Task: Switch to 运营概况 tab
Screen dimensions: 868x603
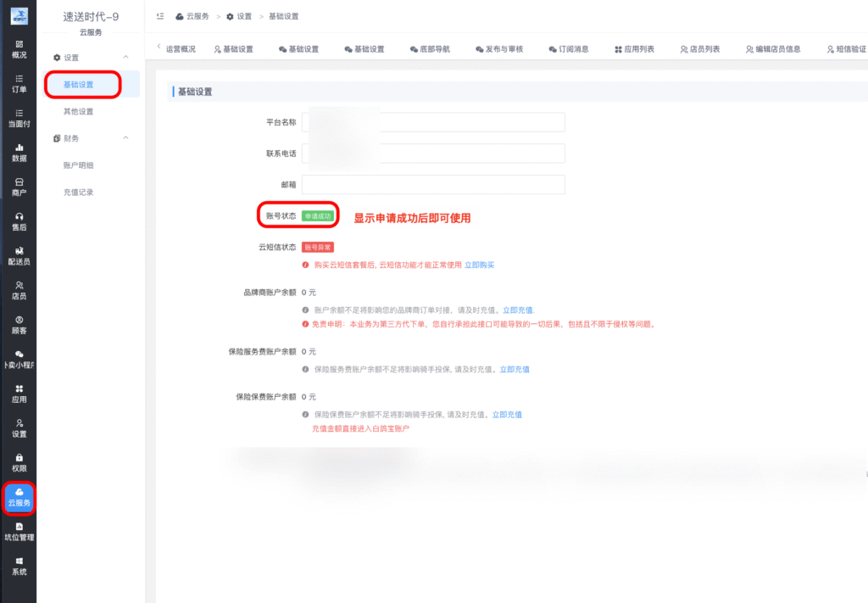Action: (181, 49)
